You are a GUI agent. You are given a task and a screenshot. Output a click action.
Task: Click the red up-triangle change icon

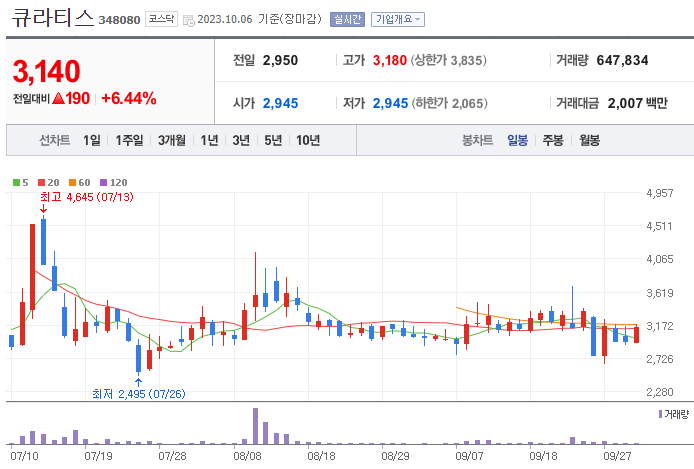(58, 98)
